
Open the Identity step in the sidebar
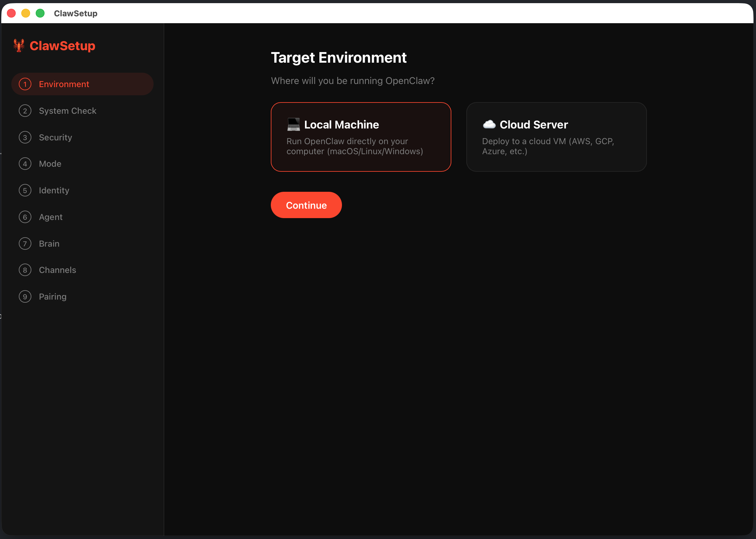point(54,190)
